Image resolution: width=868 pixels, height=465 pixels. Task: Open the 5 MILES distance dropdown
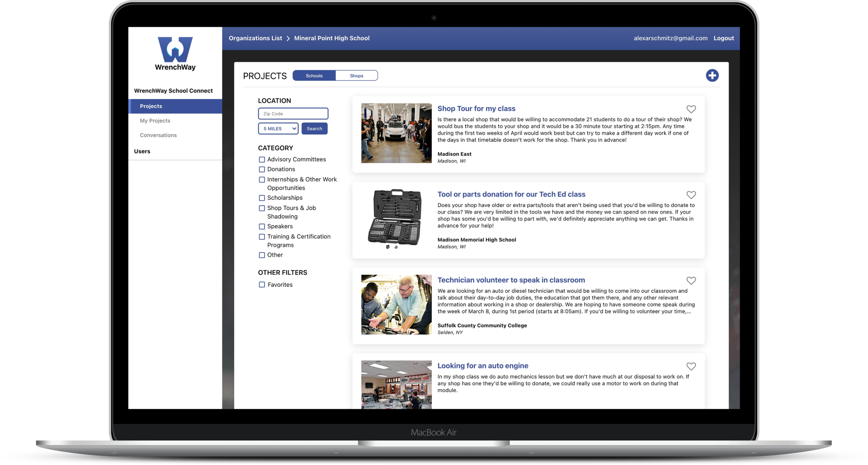point(278,128)
